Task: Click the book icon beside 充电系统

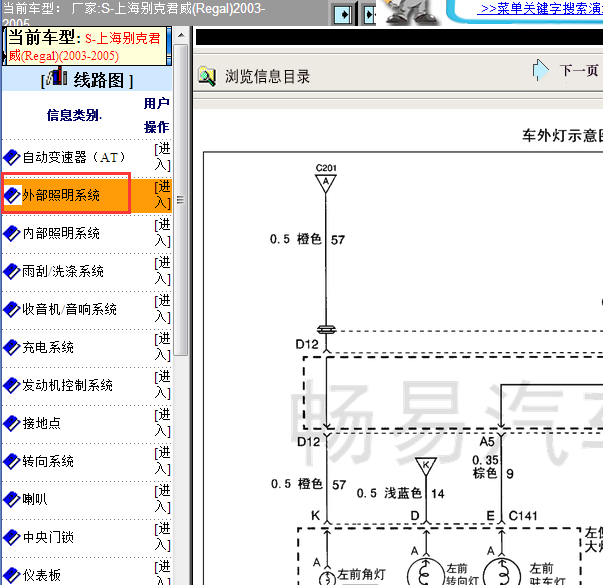Action: tap(12, 347)
